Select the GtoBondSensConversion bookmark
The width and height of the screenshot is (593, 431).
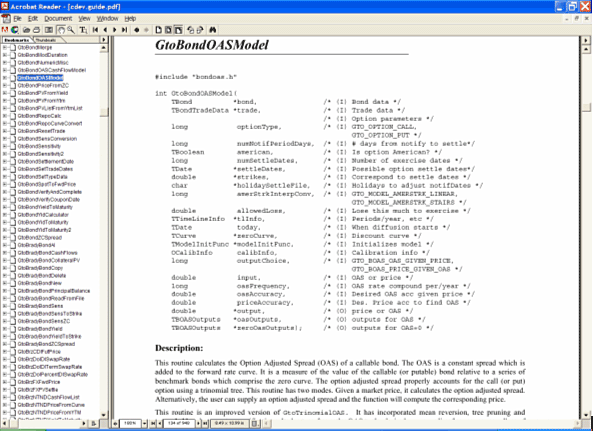coord(47,139)
